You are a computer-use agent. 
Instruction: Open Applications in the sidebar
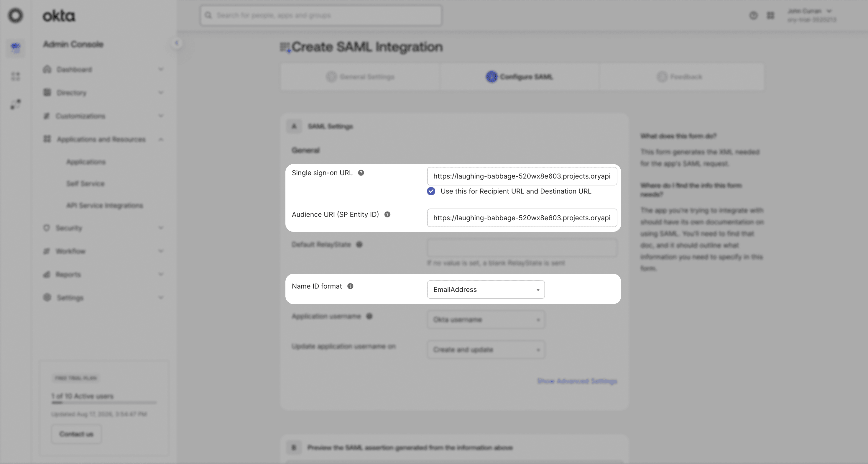[86, 162]
